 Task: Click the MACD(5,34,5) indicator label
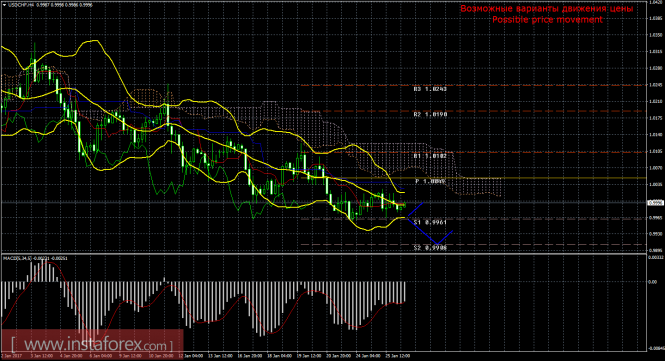pyautogui.click(x=18, y=258)
